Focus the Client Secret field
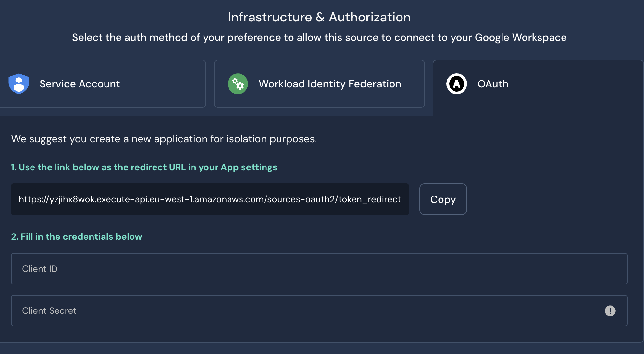Screen dimensions: 644x354 point(305,310)
